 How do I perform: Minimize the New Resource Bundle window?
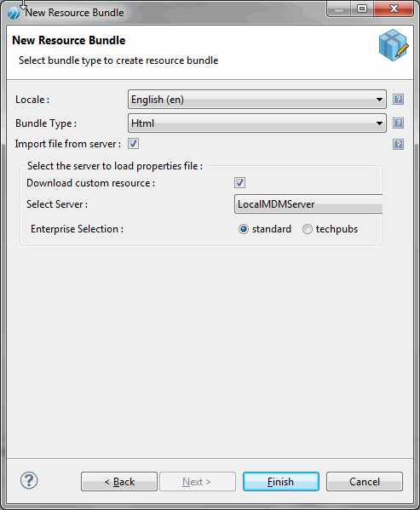click(x=339, y=9)
